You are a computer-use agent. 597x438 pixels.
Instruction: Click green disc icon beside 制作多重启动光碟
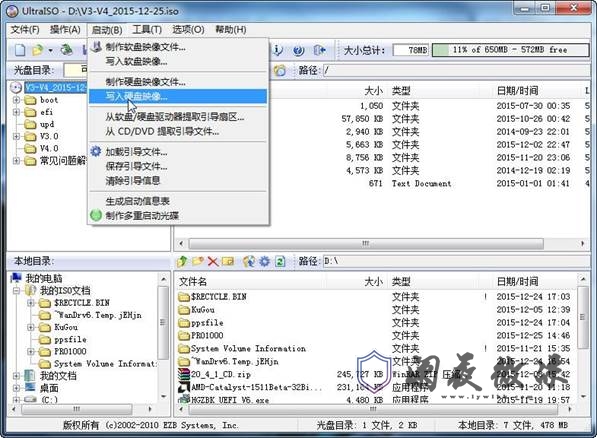pos(96,215)
